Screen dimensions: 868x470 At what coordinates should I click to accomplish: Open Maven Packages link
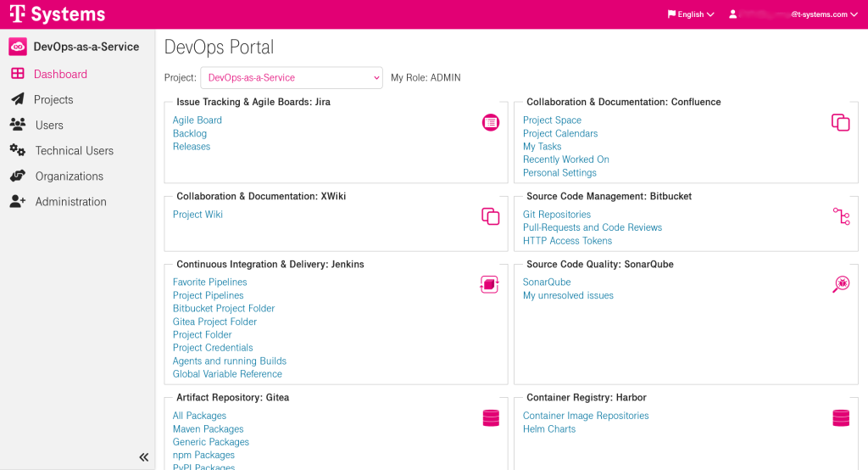pyautogui.click(x=209, y=428)
